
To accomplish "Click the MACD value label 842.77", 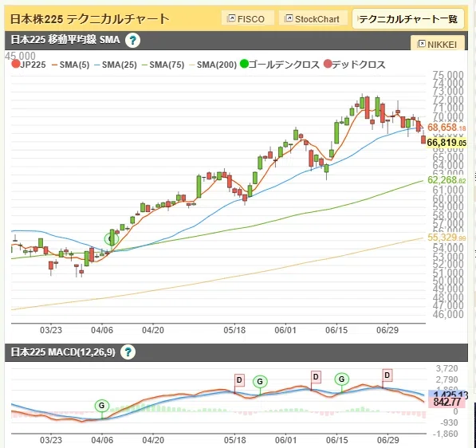I will 446,403.
